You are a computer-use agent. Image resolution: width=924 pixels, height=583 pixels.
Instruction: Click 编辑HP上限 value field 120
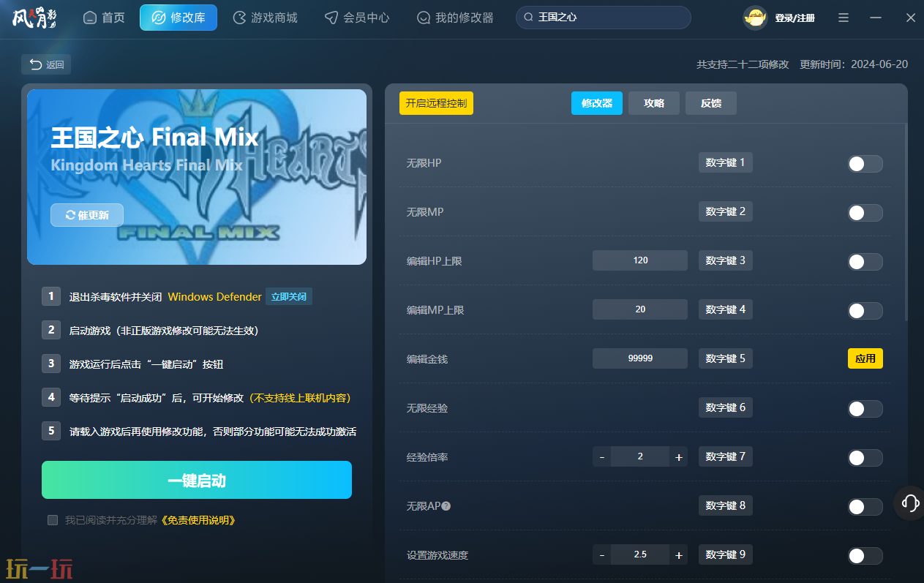tap(640, 260)
